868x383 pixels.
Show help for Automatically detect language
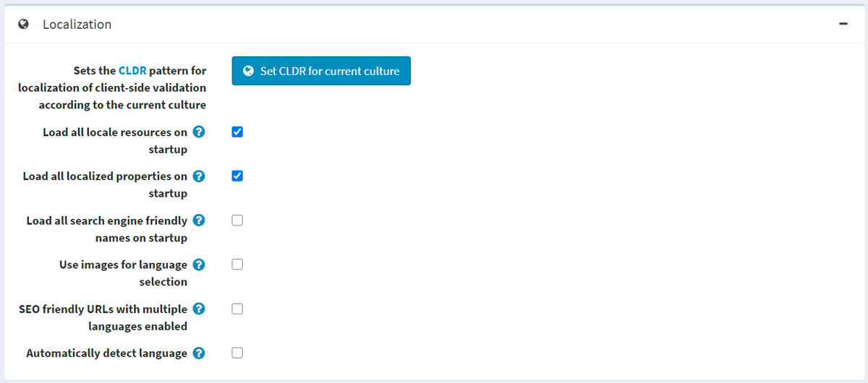point(199,353)
